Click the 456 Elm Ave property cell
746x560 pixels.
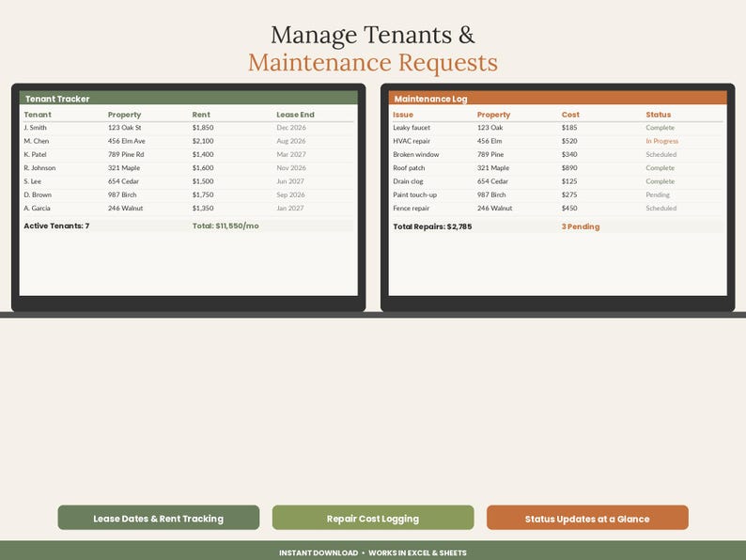click(127, 141)
